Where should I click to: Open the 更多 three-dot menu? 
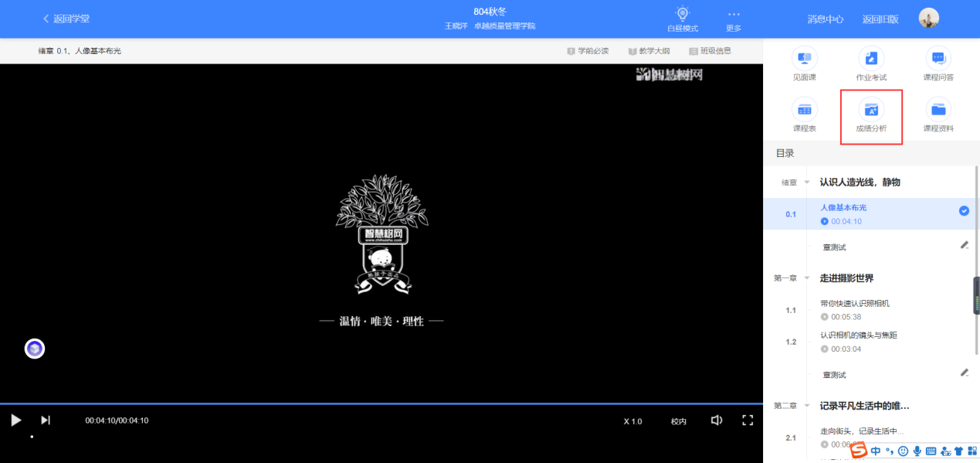(x=734, y=14)
